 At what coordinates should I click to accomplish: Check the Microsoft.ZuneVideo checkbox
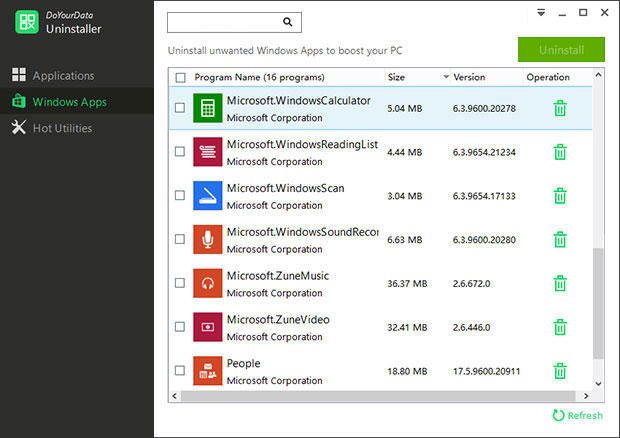[180, 327]
